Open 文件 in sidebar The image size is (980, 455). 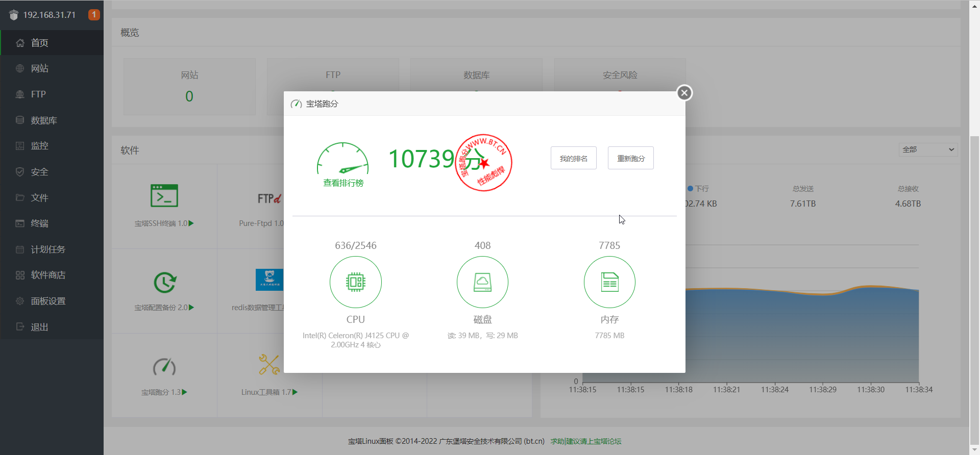pyautogui.click(x=52, y=197)
